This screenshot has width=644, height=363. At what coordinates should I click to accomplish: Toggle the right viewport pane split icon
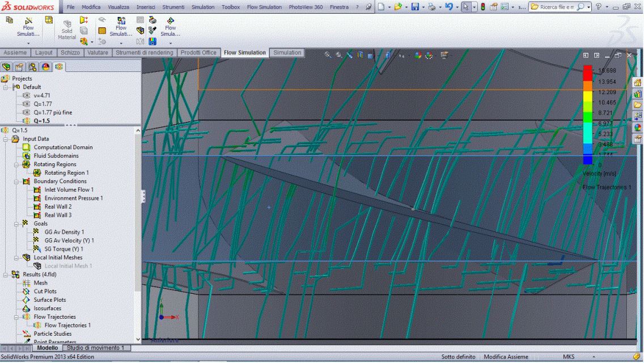tap(596, 55)
